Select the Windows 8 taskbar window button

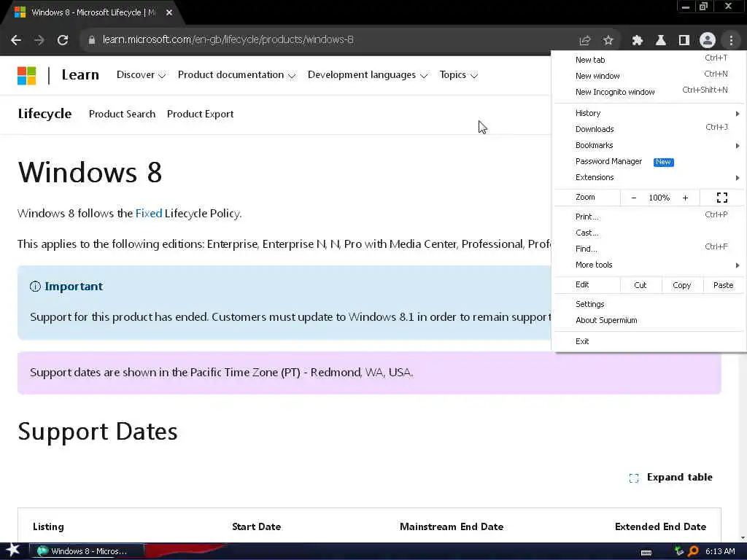pos(87,551)
